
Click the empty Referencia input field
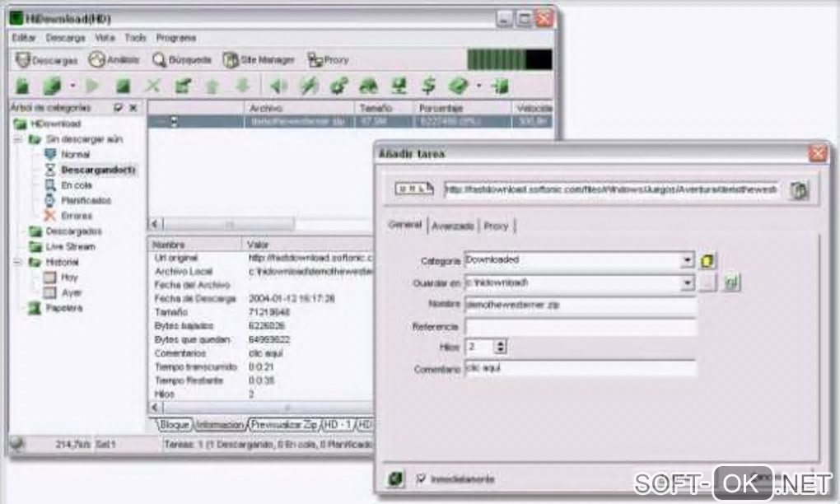[x=581, y=327]
